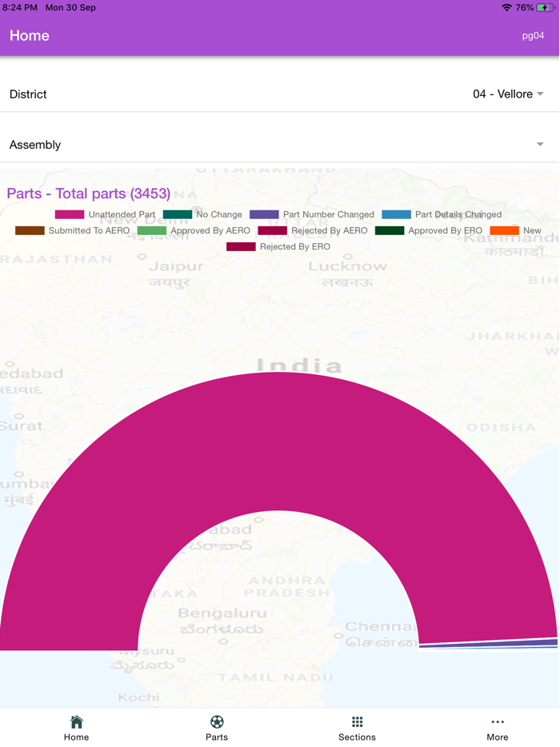560x747 pixels.
Task: Check the battery status icon
Action: [546, 7]
